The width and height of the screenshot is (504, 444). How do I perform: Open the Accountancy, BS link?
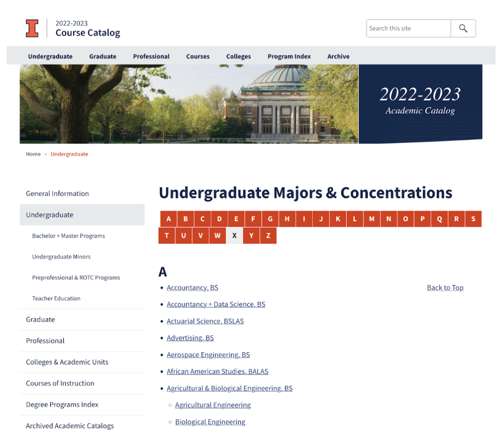[192, 288]
